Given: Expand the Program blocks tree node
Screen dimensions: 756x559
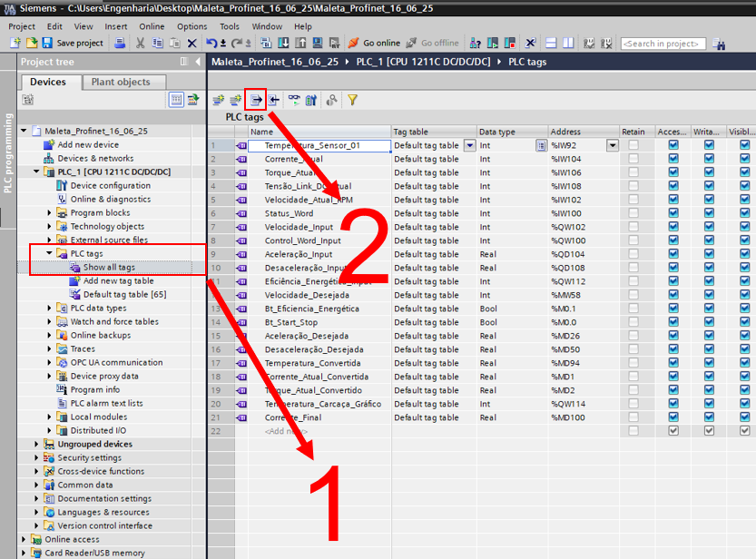Looking at the screenshot, I should [51, 212].
